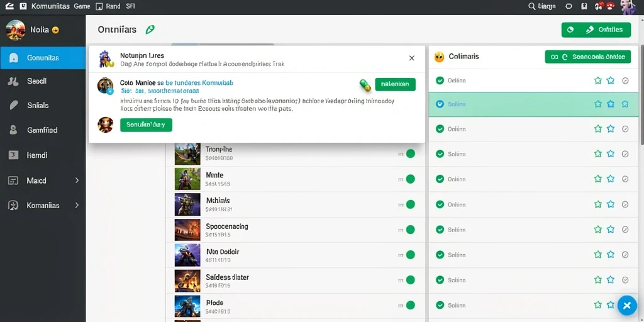This screenshot has height=322, width=644.
Task: Click the green pencil icon beside Ontniiars
Action: 150,30
